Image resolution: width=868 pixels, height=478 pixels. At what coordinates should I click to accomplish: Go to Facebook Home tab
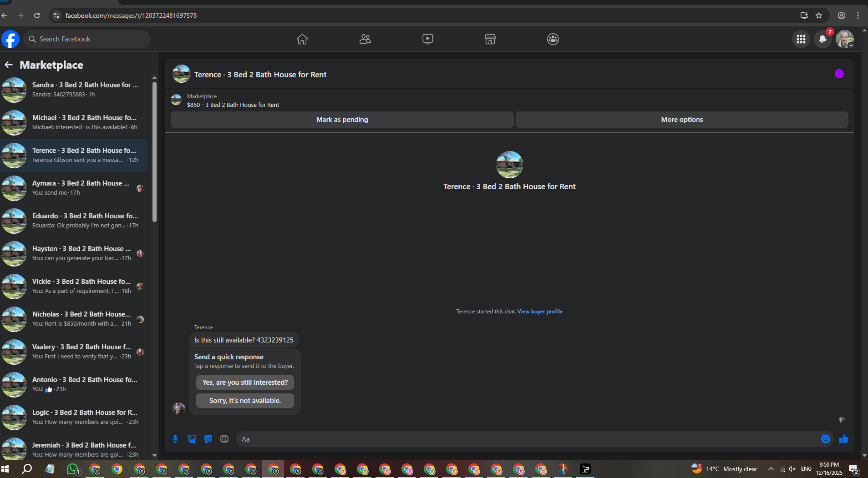[302, 39]
